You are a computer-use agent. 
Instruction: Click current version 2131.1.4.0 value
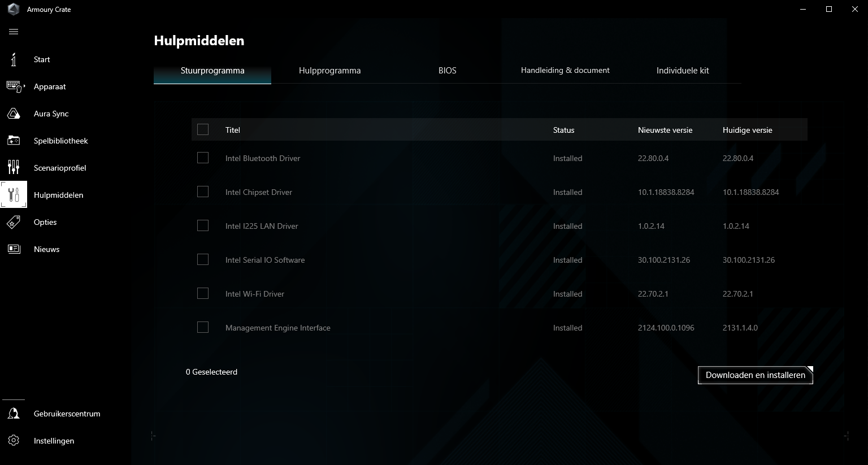point(740,328)
